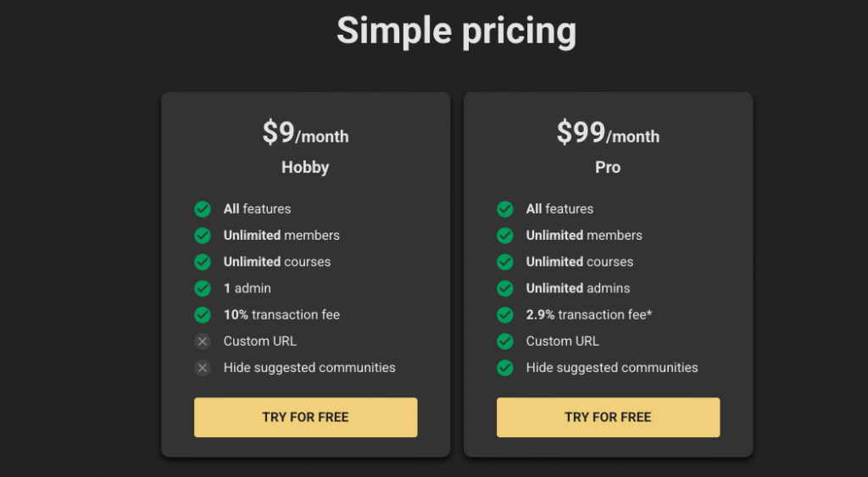Click the check icon beside Unlimited admins
868x477 pixels.
(x=505, y=288)
